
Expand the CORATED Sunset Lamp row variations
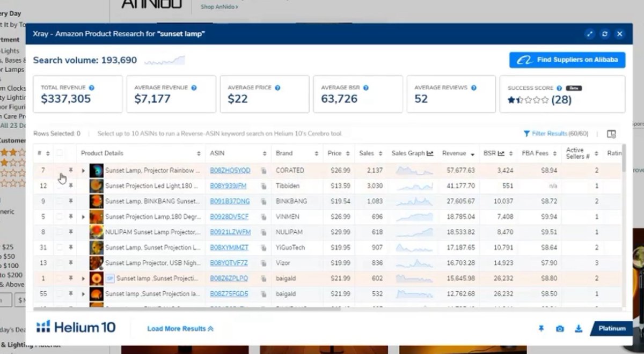[83, 171]
